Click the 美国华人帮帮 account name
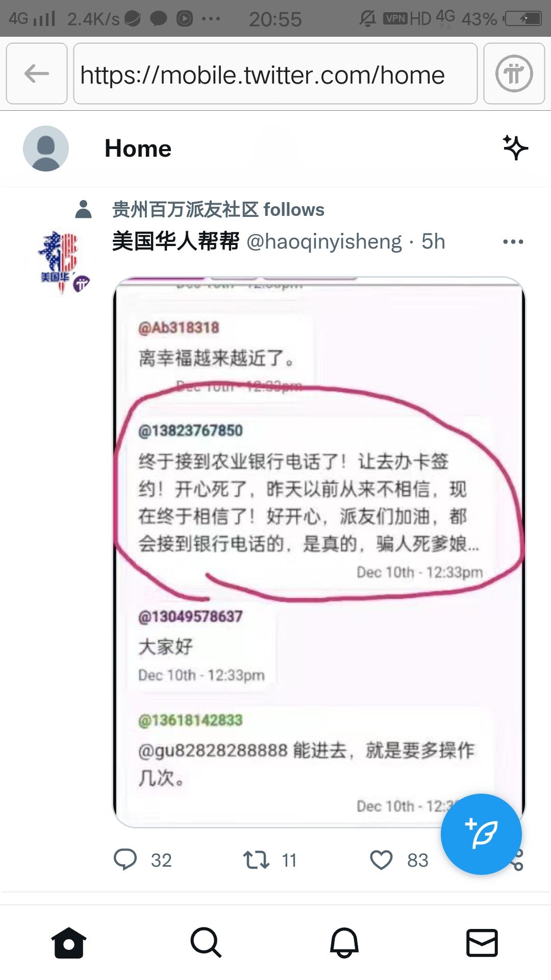This screenshot has width=551, height=980. (176, 241)
